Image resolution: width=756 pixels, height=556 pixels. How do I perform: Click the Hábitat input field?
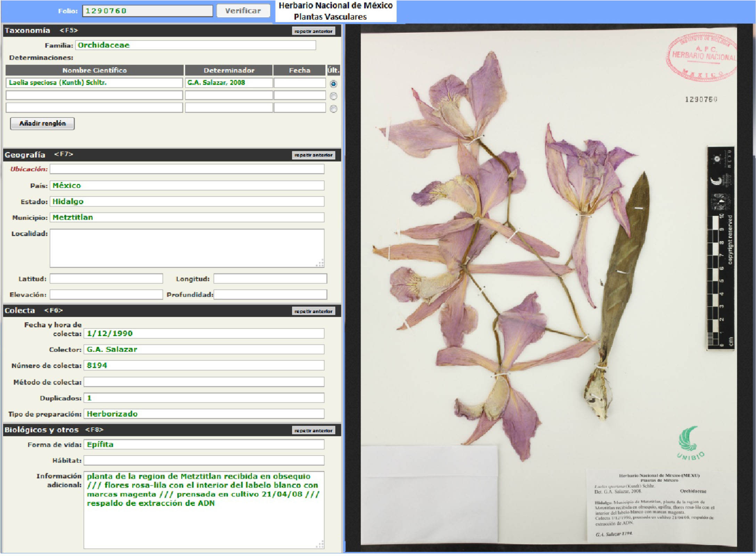(204, 460)
